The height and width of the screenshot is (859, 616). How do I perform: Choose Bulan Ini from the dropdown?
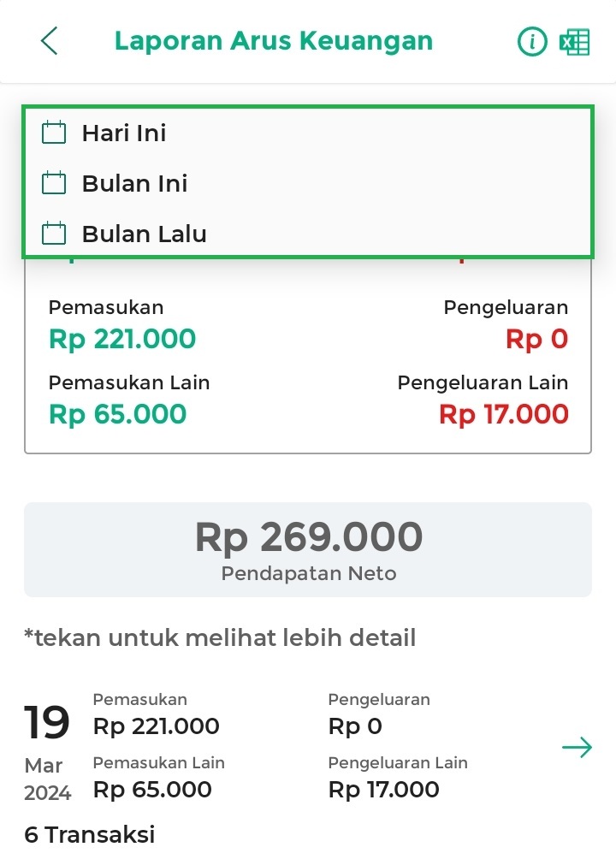coord(134,183)
